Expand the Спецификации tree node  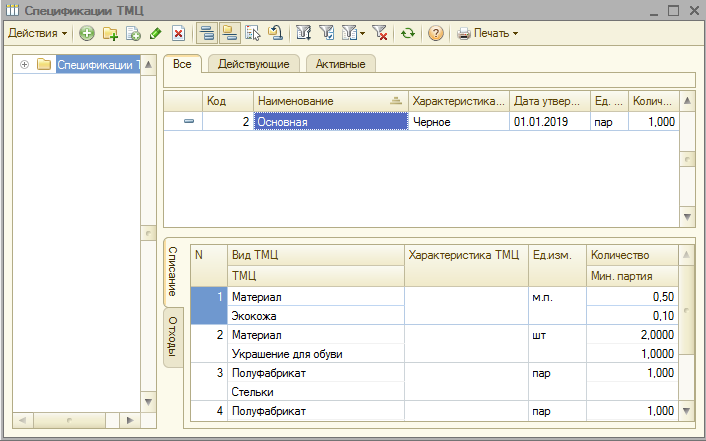[24, 65]
